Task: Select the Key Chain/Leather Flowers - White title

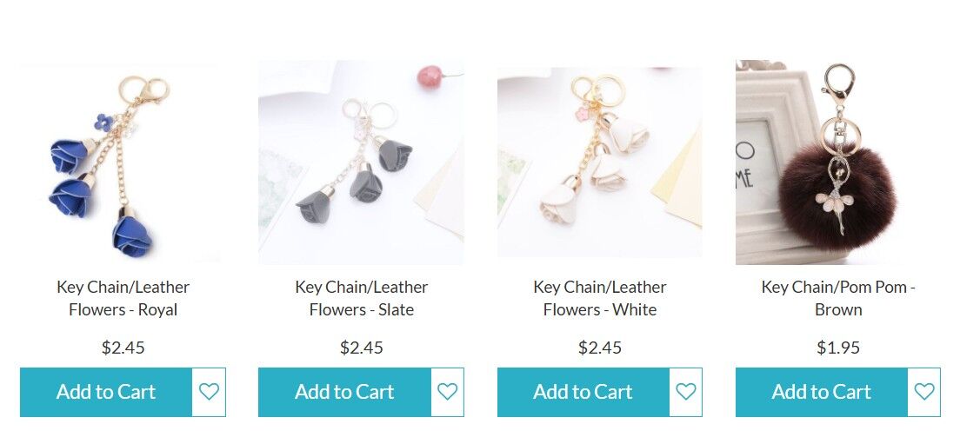Action: click(x=600, y=299)
